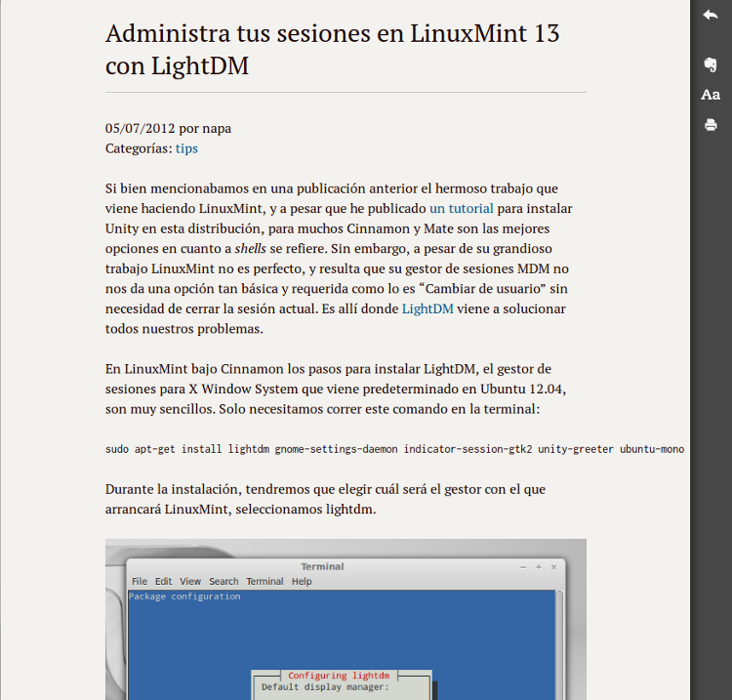Print the article with printer icon
The image size is (732, 700).
711,125
